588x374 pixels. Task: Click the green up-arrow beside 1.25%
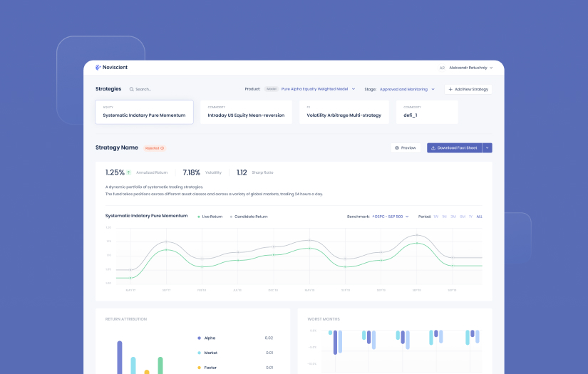pyautogui.click(x=128, y=172)
